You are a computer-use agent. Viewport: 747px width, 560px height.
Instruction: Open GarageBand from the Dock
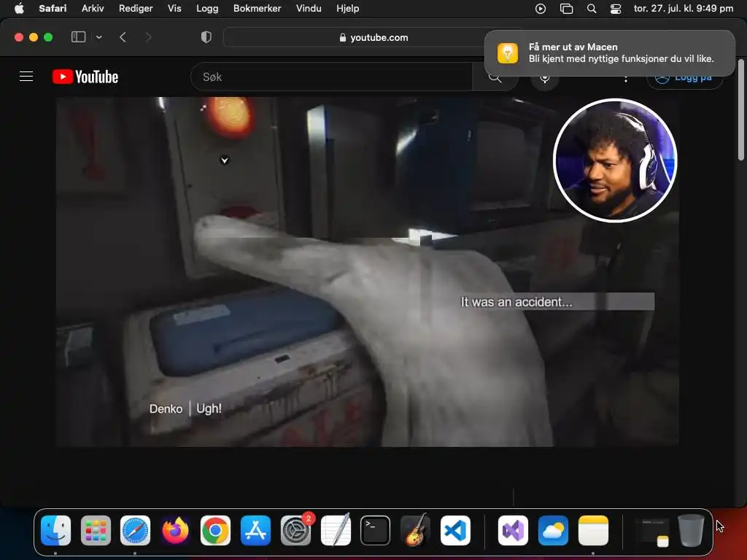[415, 531]
